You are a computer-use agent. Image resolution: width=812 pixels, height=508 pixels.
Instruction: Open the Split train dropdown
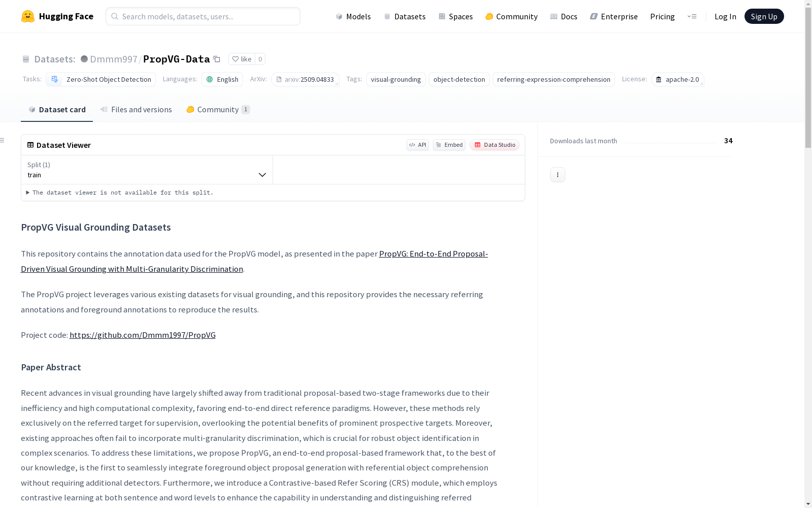point(147,170)
